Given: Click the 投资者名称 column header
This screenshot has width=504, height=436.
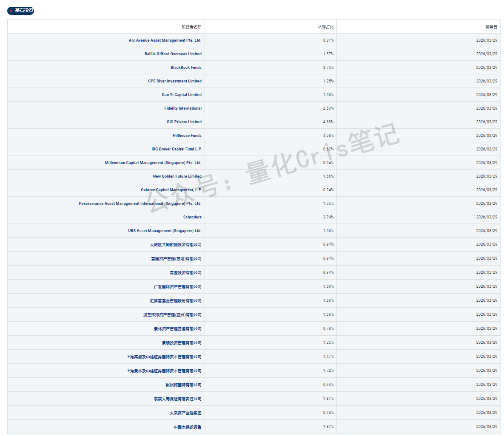Looking at the screenshot, I should (x=191, y=27).
